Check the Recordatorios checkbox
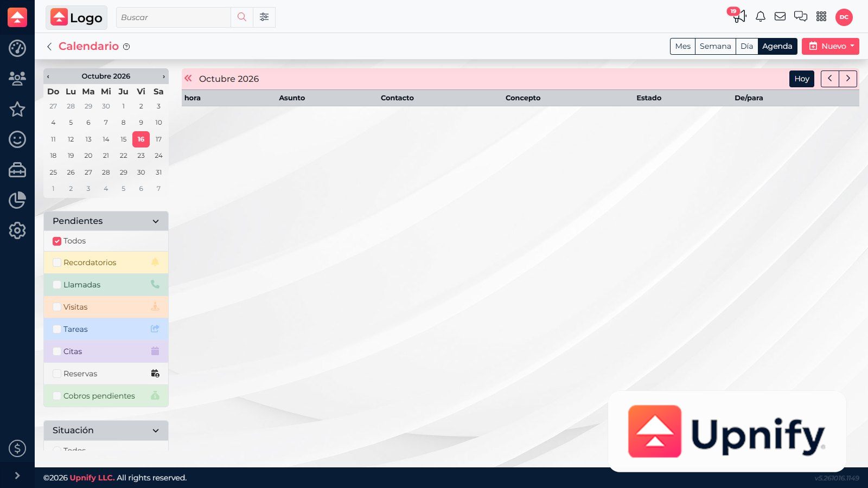 (x=57, y=263)
